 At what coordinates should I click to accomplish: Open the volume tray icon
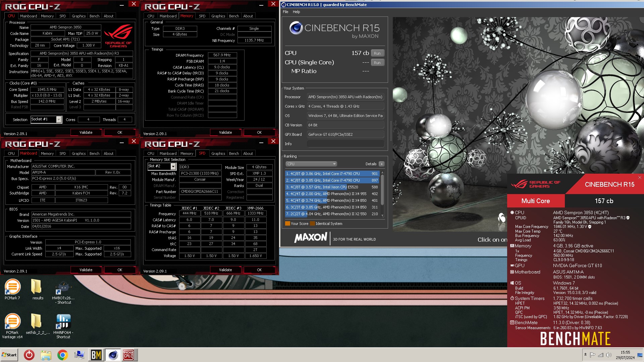pos(608,355)
